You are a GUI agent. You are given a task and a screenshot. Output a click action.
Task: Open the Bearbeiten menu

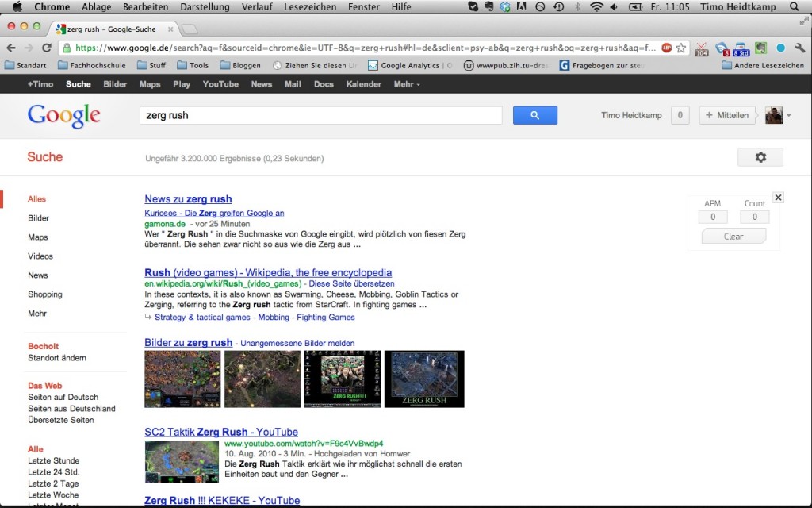point(146,6)
